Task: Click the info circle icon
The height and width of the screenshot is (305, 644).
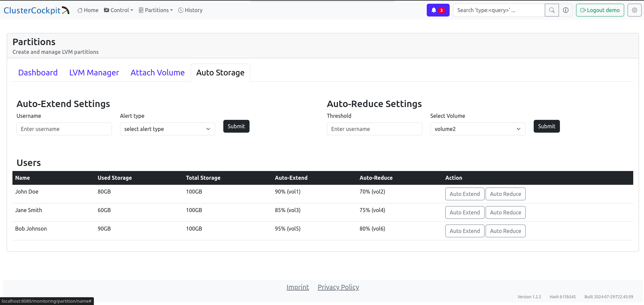Action: pyautogui.click(x=566, y=10)
